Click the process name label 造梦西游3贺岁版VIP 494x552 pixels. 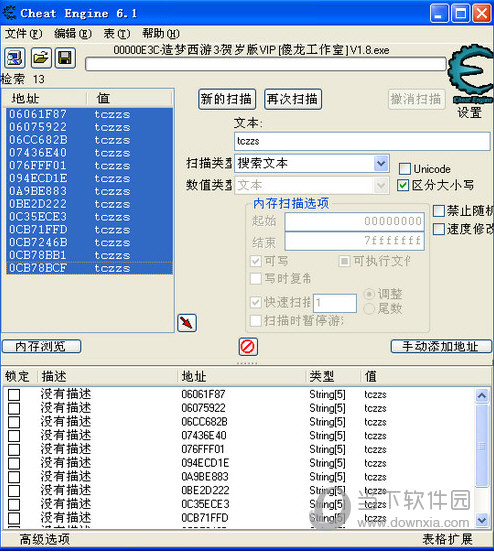(x=251, y=50)
